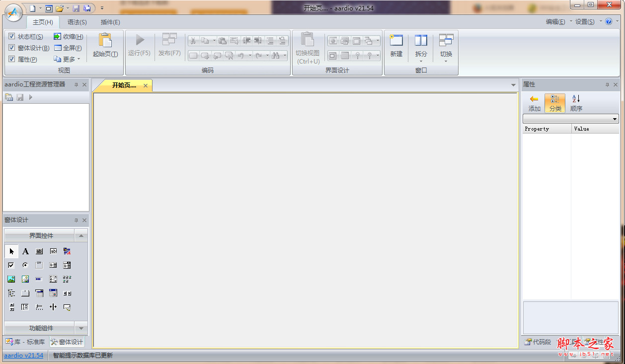Click the help question mark icon

tap(609, 21)
